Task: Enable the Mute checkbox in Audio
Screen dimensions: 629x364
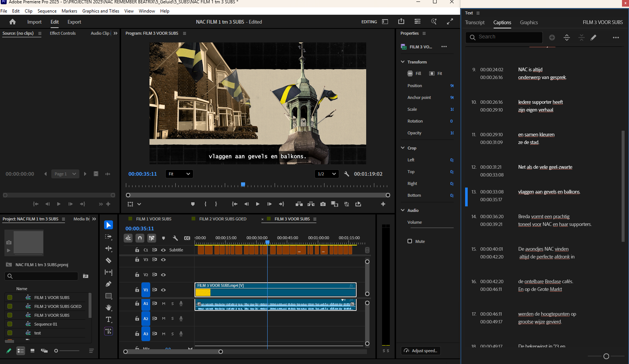Action: [410, 241]
